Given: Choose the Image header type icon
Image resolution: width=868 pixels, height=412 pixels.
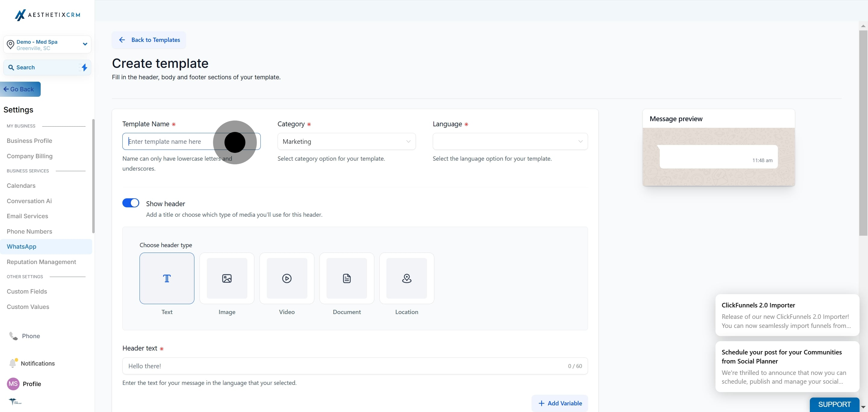Looking at the screenshot, I should (227, 278).
